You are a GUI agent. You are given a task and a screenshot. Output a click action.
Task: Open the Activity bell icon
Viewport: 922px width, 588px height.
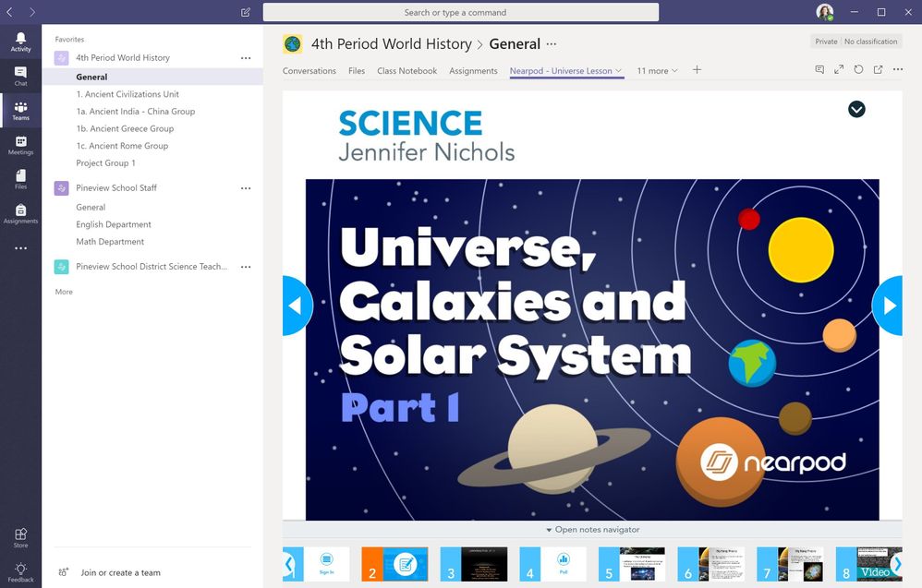coord(20,42)
